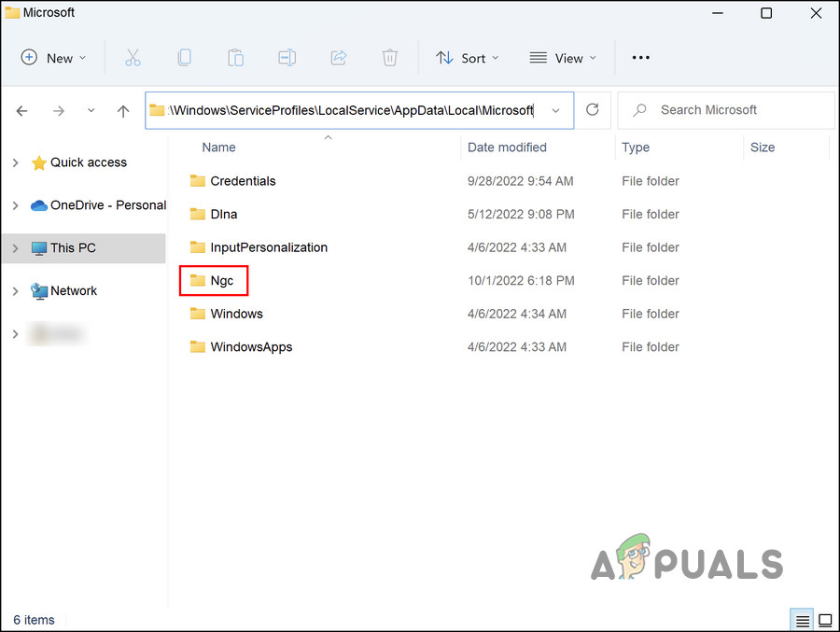
Task: Expand This PC tree node
Action: tap(16, 248)
